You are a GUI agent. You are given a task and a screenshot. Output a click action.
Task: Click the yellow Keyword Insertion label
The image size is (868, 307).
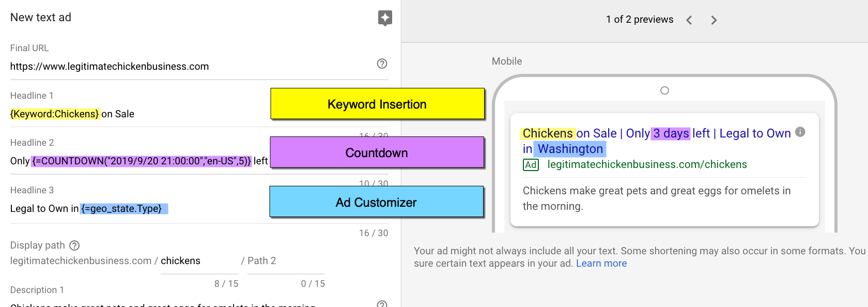click(377, 104)
